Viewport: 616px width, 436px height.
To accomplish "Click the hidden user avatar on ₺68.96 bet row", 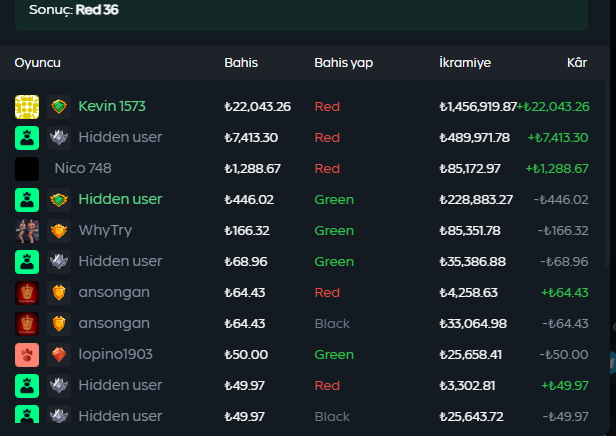I will pyautogui.click(x=27, y=262).
